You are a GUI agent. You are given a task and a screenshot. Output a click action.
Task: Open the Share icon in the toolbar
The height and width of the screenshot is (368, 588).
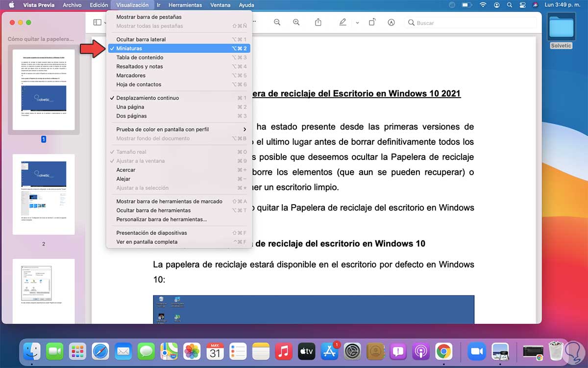point(318,22)
